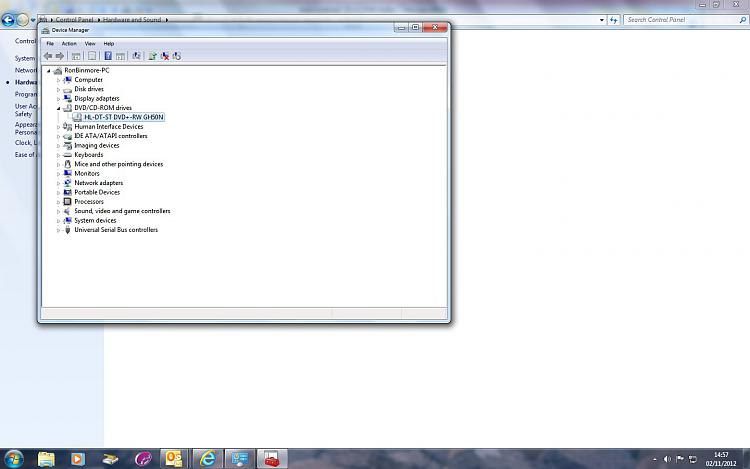This screenshot has width=750, height=469.
Task: Expand the Monitors category arrow
Action: tap(58, 174)
